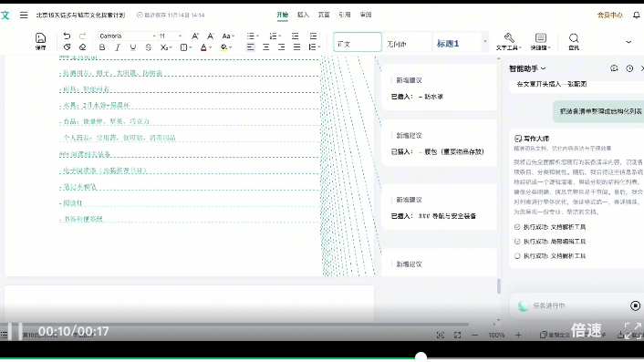Toggle bold formatting
The height and width of the screenshot is (362, 644).
pos(102,47)
